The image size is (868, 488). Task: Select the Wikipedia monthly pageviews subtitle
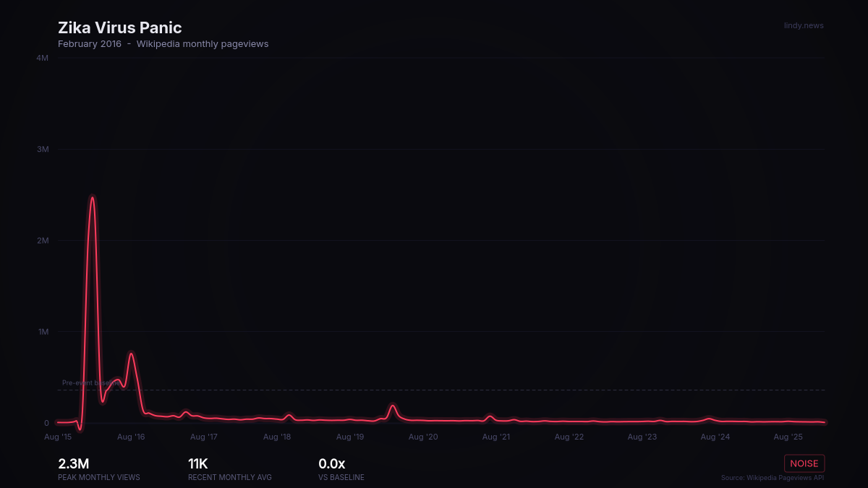point(202,44)
